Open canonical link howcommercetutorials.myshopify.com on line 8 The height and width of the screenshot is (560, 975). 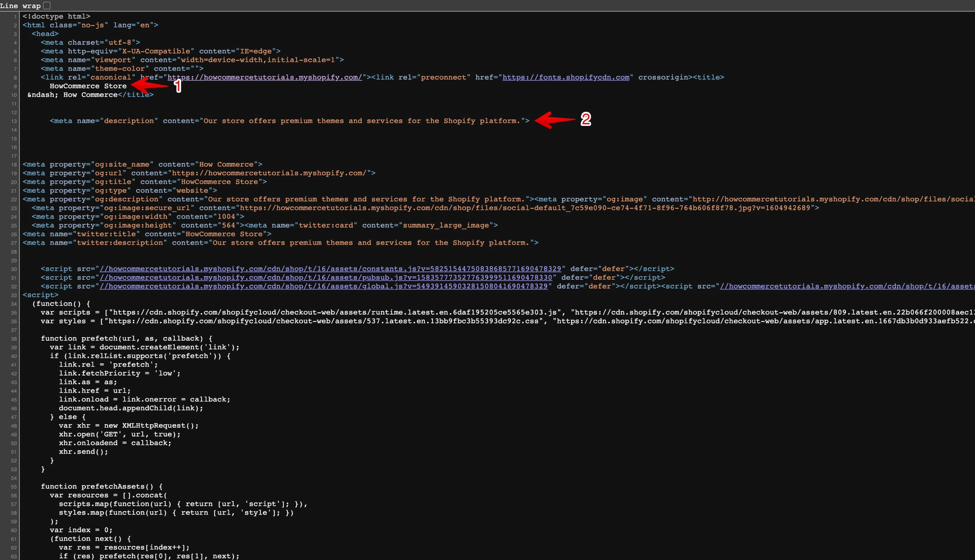(264, 77)
